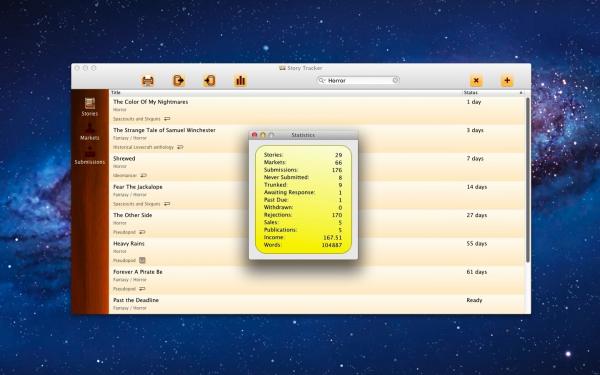This screenshot has width=600, height=375.
Task: Click the 14 days status value
Action: click(x=476, y=187)
